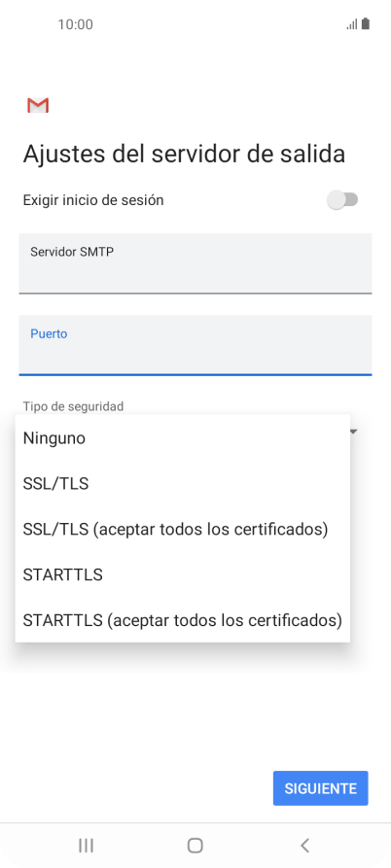Tap the Exigir inicio de sesión label
Viewport: 391px width, 868px height.
tap(93, 200)
